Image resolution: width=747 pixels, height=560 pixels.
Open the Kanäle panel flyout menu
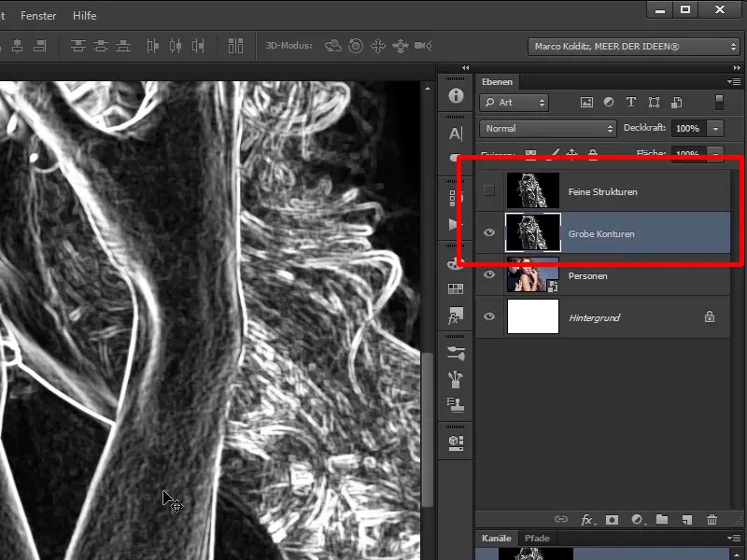point(734,539)
